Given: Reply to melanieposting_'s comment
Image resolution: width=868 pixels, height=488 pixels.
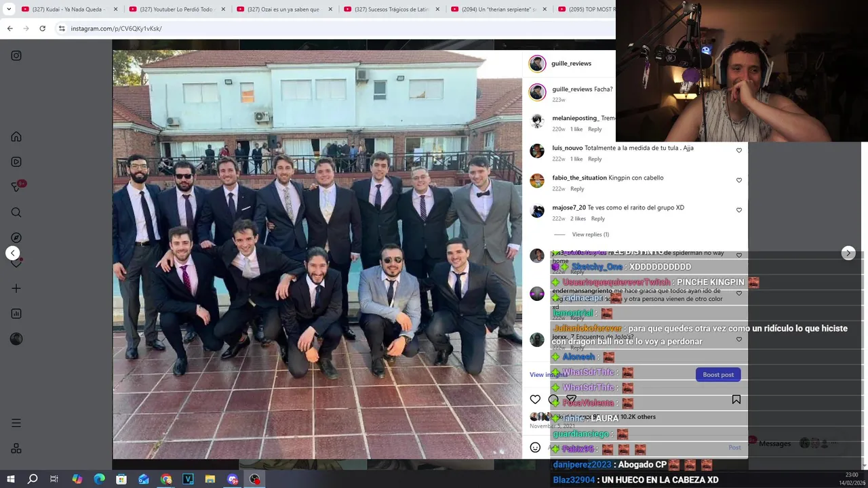Looking at the screenshot, I should pos(595,129).
